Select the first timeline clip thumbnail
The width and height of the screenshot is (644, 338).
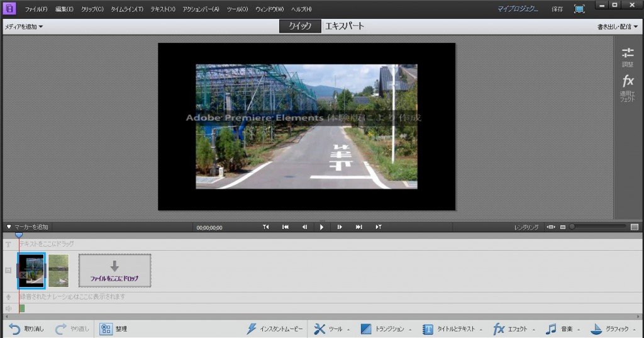31,271
